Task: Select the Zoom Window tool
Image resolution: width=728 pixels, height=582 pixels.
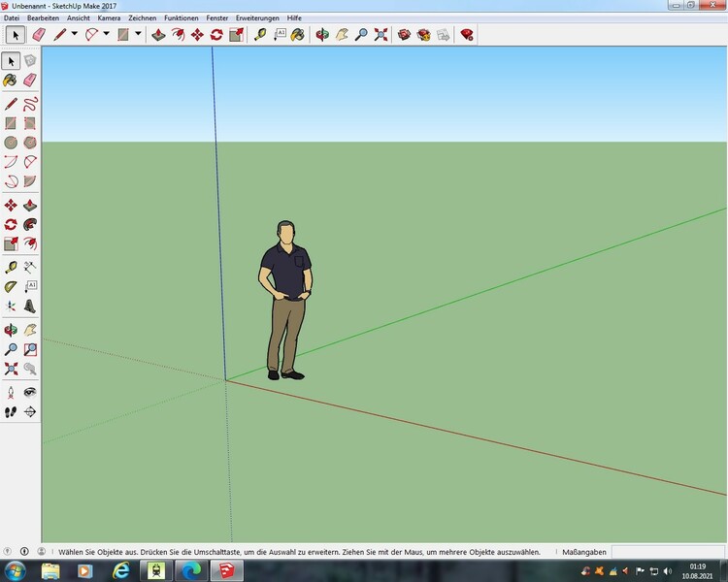Action: 30,349
